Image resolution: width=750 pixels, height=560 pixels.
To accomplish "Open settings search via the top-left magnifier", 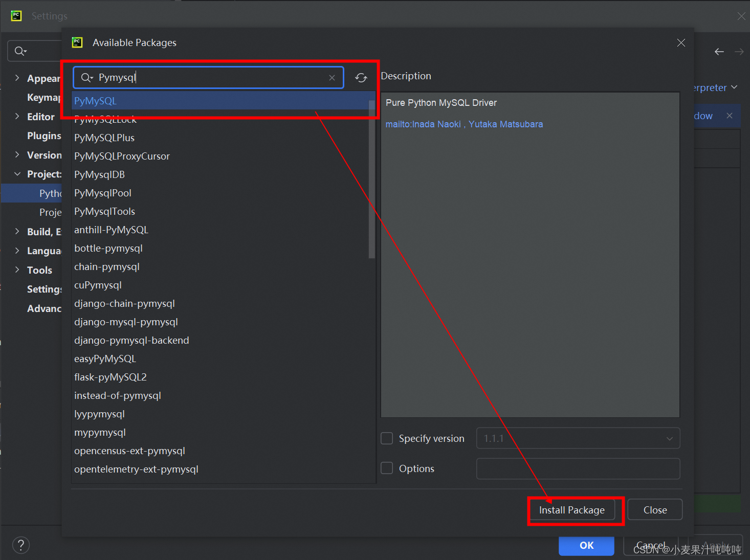I will 19,51.
